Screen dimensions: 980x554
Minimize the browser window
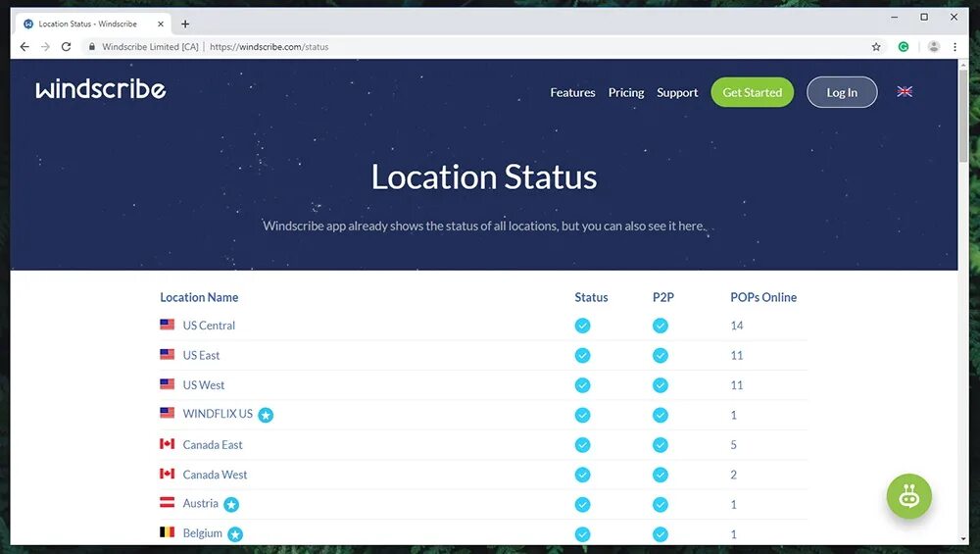pos(895,18)
